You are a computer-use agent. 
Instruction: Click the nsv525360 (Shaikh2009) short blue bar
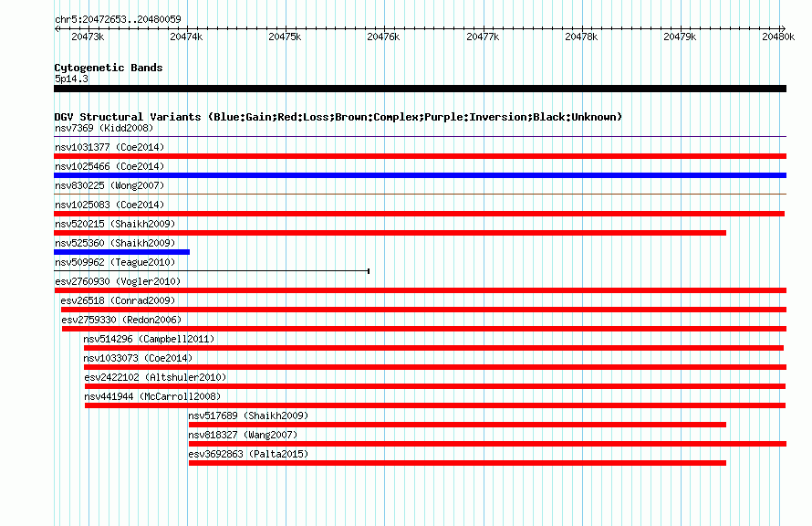(121, 252)
